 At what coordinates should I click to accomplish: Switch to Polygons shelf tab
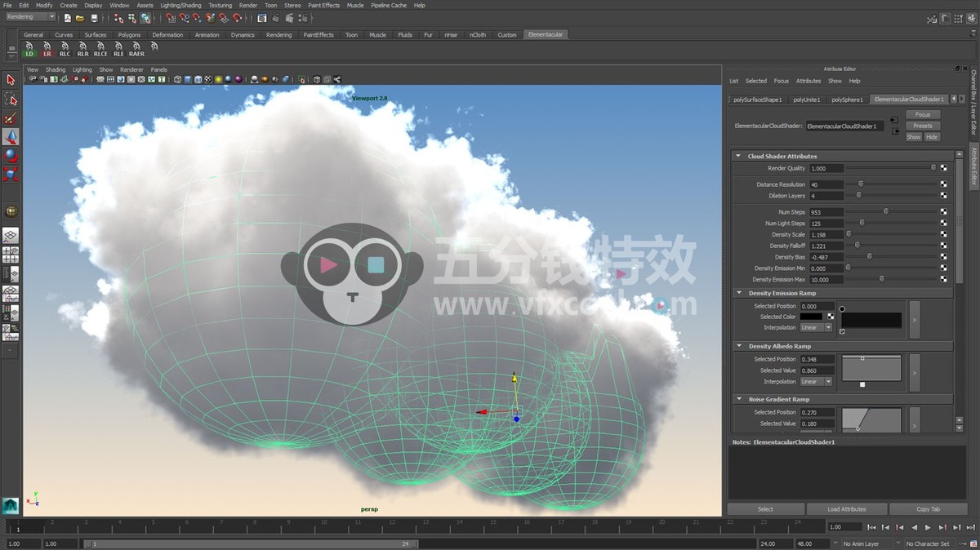pyautogui.click(x=129, y=35)
